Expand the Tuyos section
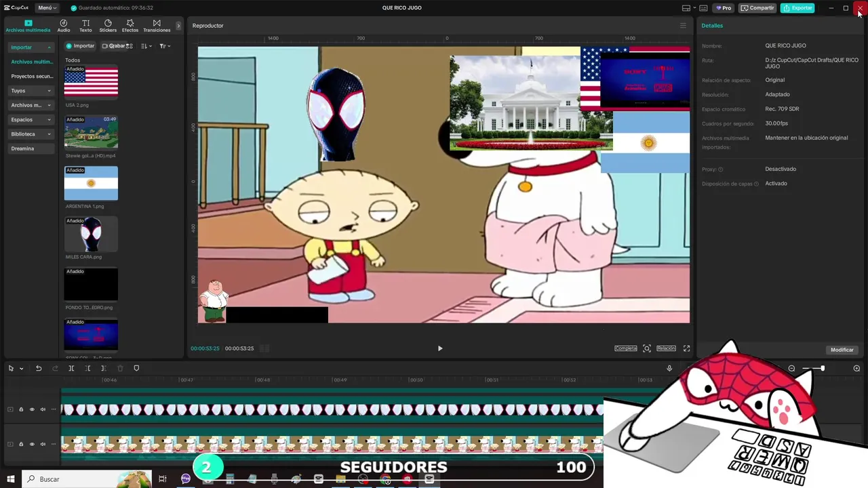 click(x=31, y=90)
